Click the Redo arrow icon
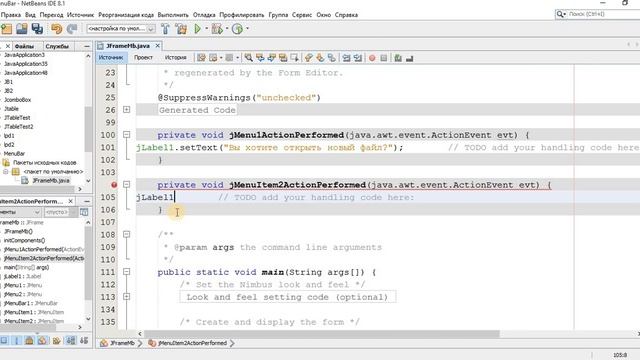Image resolution: width=640 pixels, height=360 pixels. tap(72, 29)
